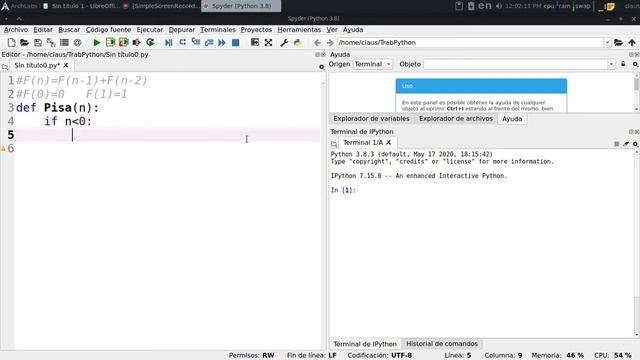Browse working directory folder icon
640x360 pixels.
tap(618, 42)
